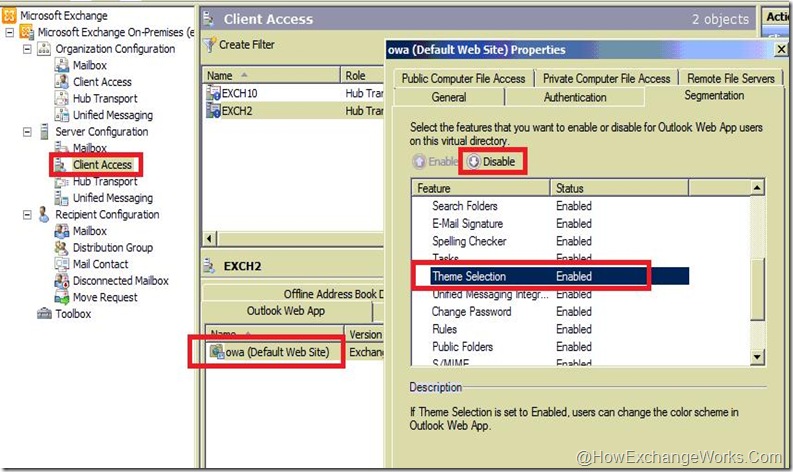Click the Microsoft Exchange On-Premises icon
Viewport: 793px width, 472px height.
click(x=27, y=32)
